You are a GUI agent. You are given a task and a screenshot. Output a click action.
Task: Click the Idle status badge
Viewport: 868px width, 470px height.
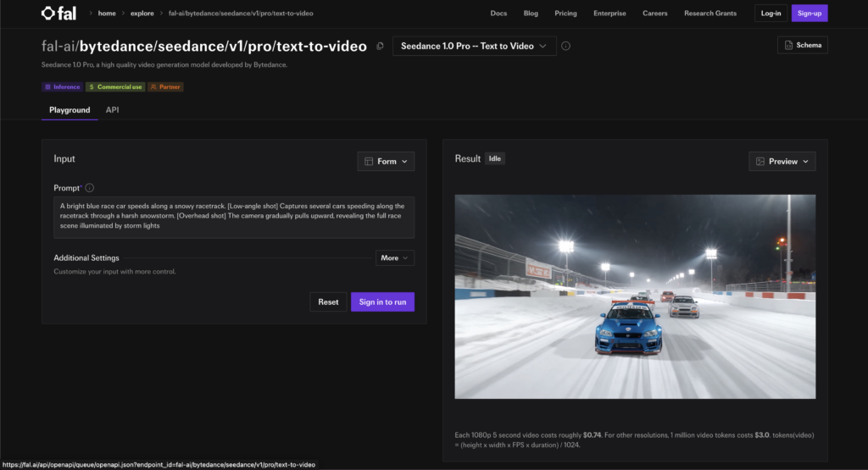coord(495,158)
